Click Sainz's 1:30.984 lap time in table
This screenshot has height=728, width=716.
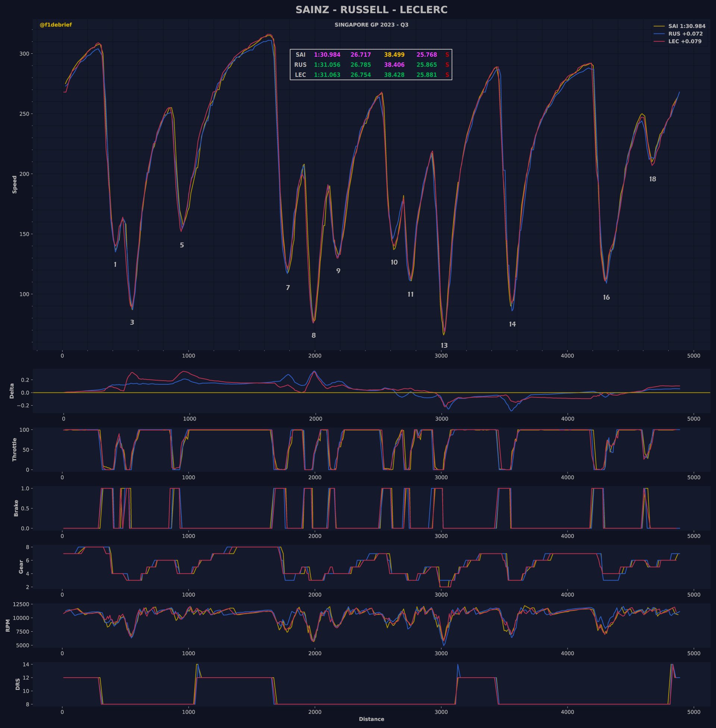327,55
